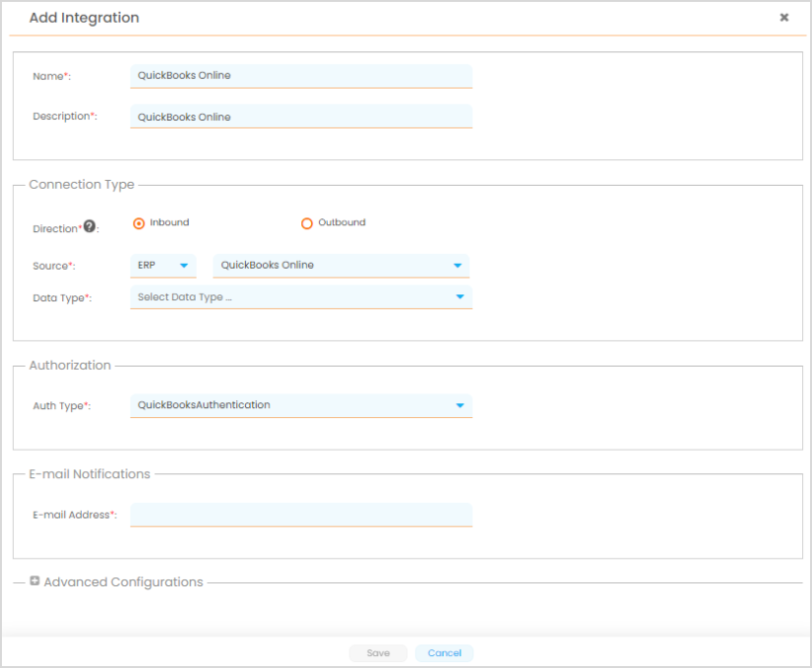Viewport: 812px width, 668px height.
Task: Select the Inbound direction radio button
Action: [139, 223]
